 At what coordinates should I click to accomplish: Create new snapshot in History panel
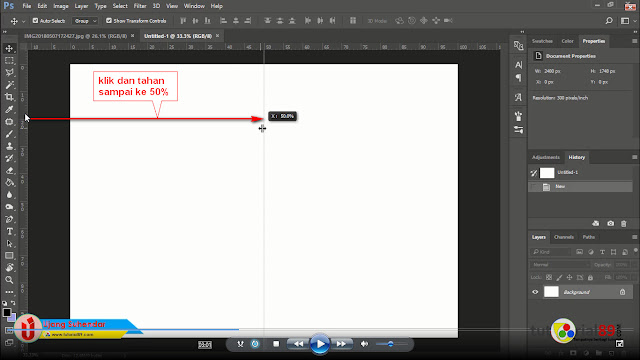point(610,224)
